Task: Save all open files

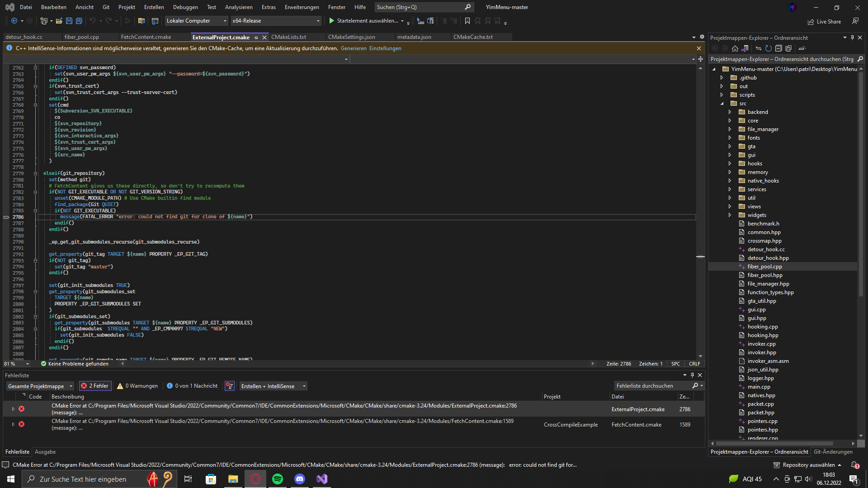Action: pyautogui.click(x=79, y=21)
